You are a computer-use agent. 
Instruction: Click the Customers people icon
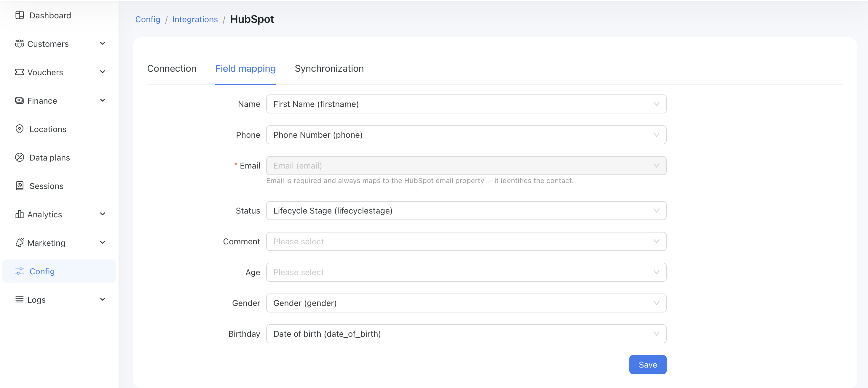[20, 44]
